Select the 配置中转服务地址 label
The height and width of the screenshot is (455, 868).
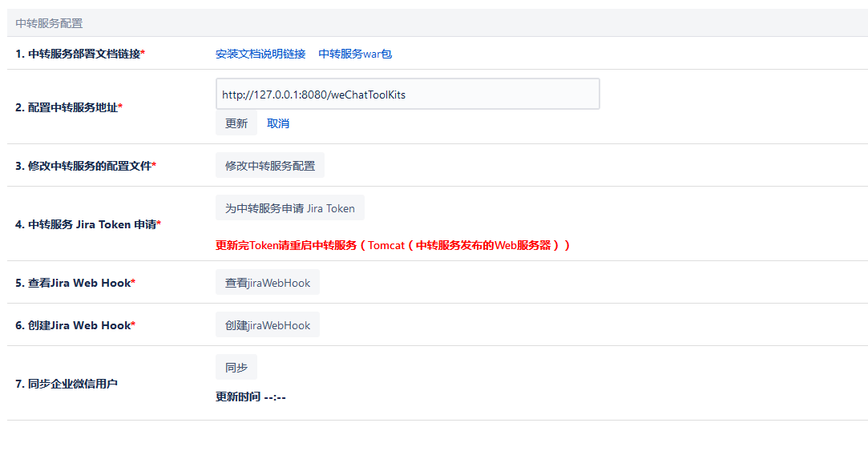tap(69, 107)
